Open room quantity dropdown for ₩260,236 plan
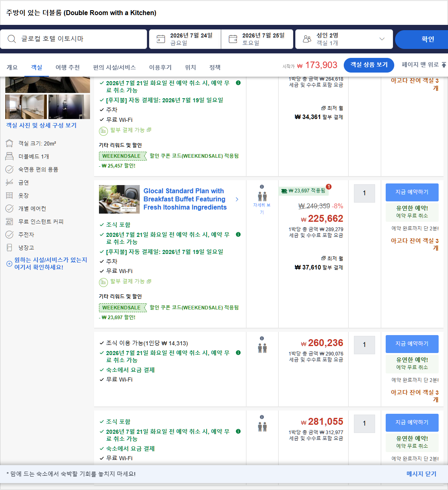 365,345
